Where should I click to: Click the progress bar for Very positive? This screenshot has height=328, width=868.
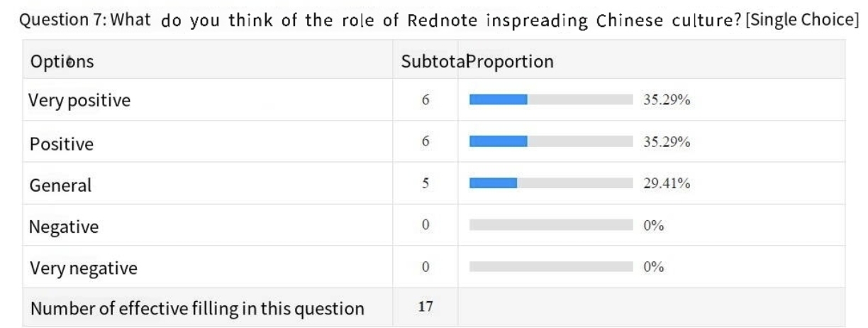[x=551, y=100]
